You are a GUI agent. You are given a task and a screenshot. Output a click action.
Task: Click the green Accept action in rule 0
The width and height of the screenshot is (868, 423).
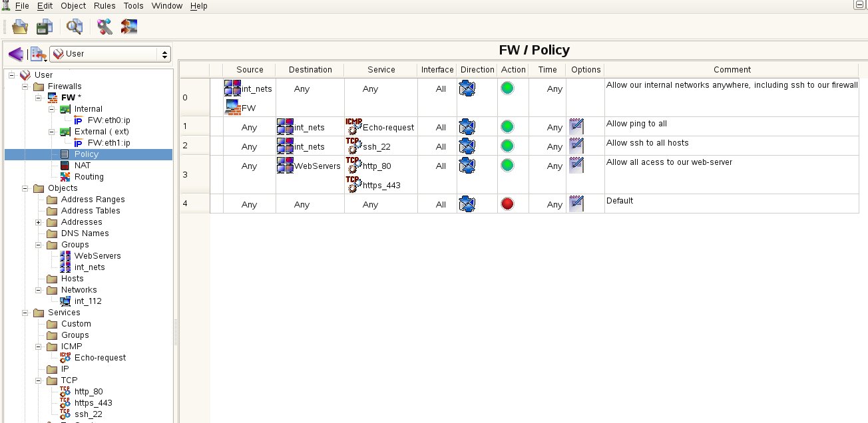(x=508, y=88)
